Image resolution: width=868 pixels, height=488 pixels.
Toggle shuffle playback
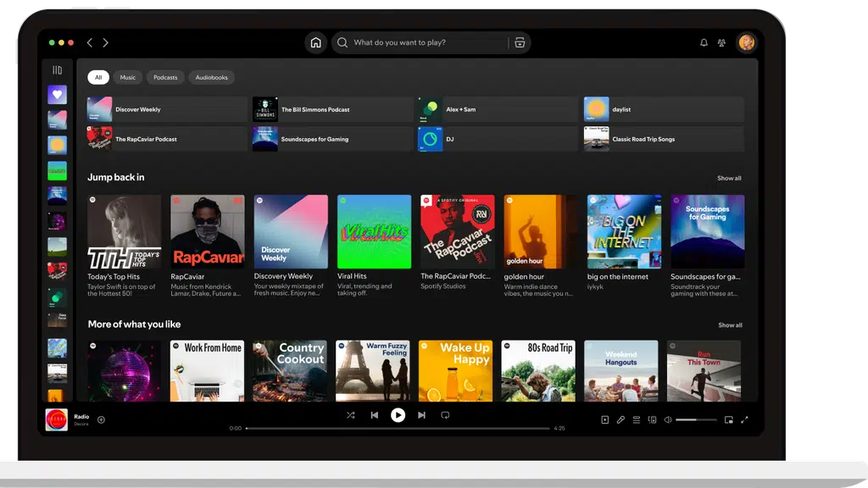pyautogui.click(x=350, y=415)
